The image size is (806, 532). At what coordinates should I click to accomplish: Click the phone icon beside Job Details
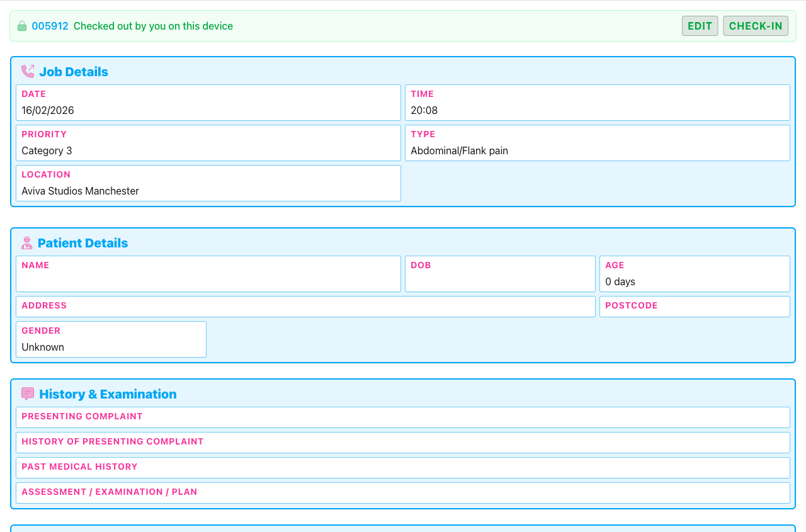click(x=28, y=71)
